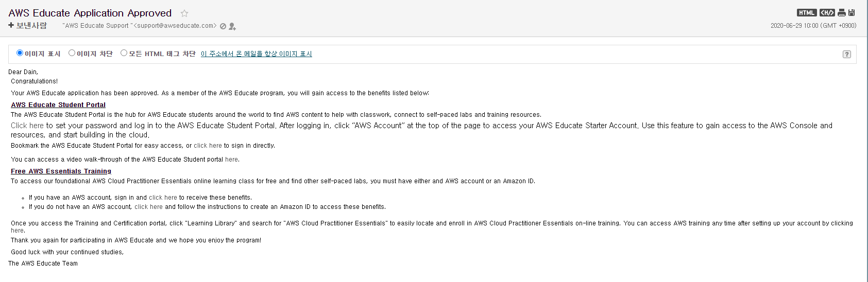
Task: Expand 보낸사람 details with plus sign
Action: click(x=11, y=25)
